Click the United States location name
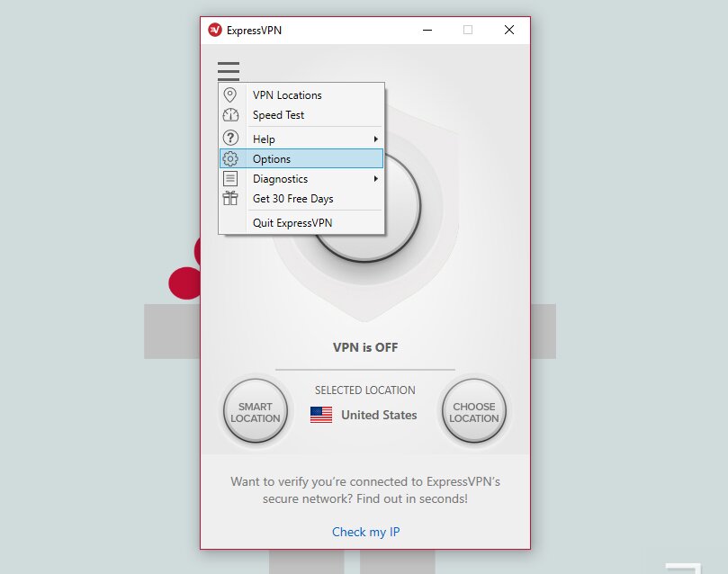 (x=380, y=415)
